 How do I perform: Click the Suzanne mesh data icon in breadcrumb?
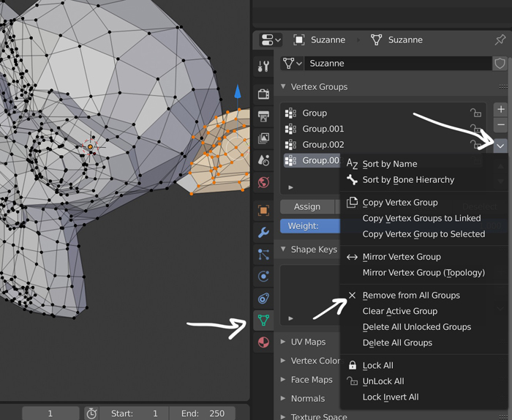pyautogui.click(x=376, y=40)
